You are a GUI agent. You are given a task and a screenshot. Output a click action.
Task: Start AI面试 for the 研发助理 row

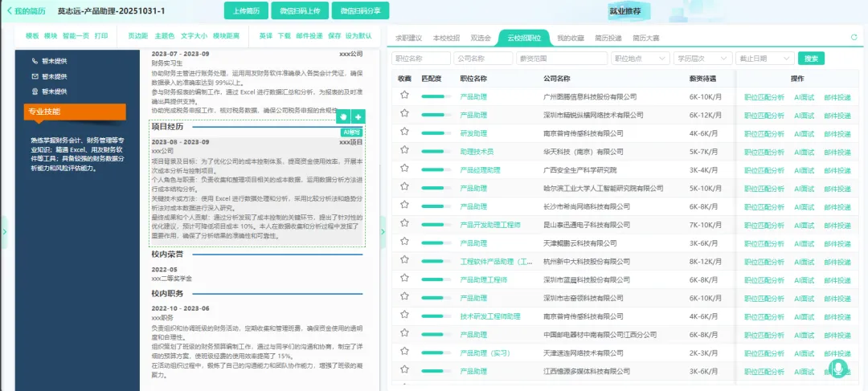[x=804, y=133]
